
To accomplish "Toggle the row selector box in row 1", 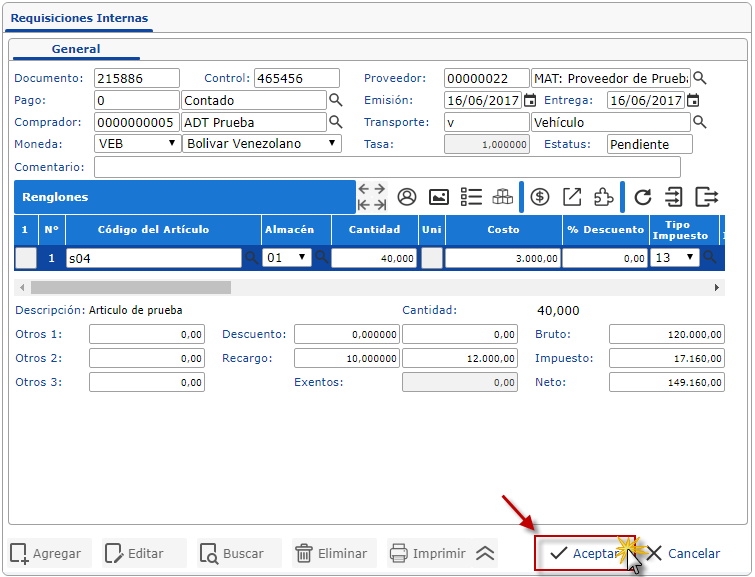I will (x=26, y=258).
